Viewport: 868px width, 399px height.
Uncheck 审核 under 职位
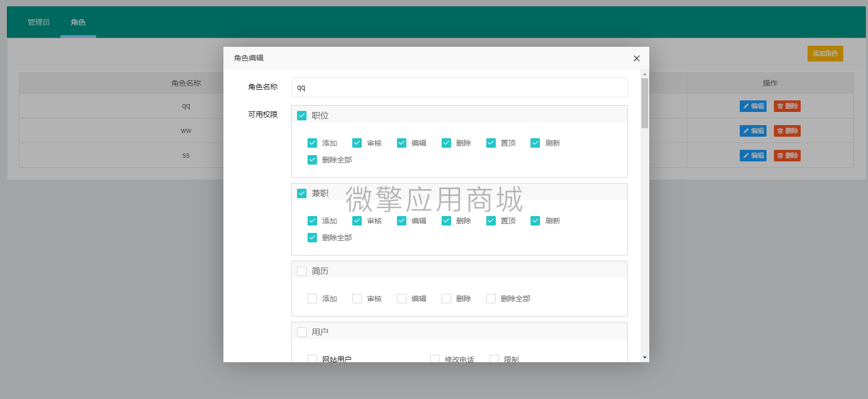(x=357, y=143)
